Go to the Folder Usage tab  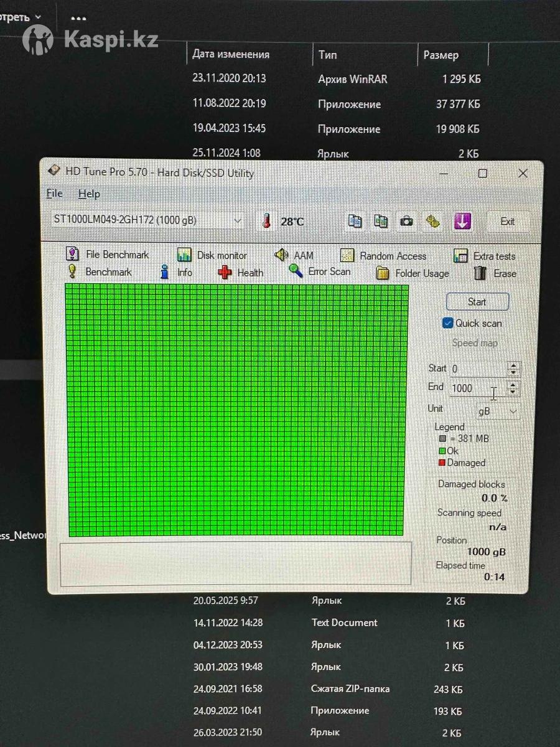(413, 273)
